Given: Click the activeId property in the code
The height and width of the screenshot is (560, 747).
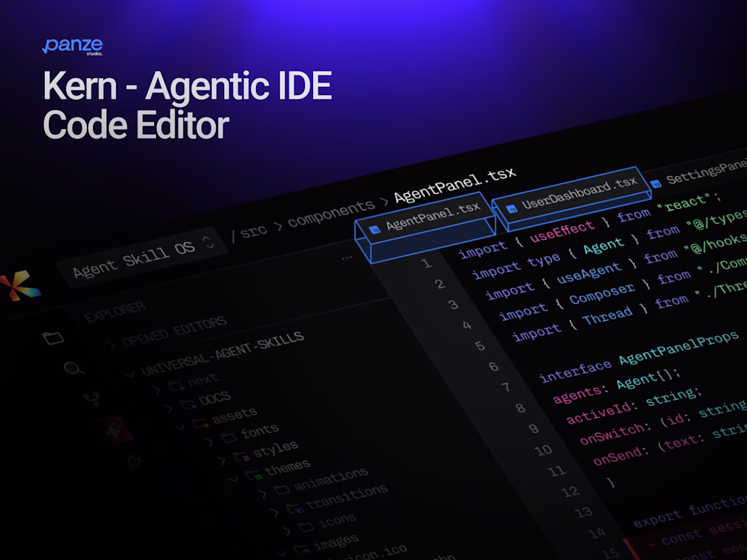Looking at the screenshot, I should click(599, 413).
